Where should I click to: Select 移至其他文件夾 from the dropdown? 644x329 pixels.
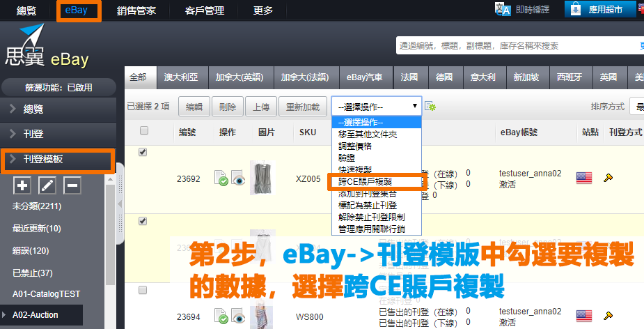click(x=377, y=135)
